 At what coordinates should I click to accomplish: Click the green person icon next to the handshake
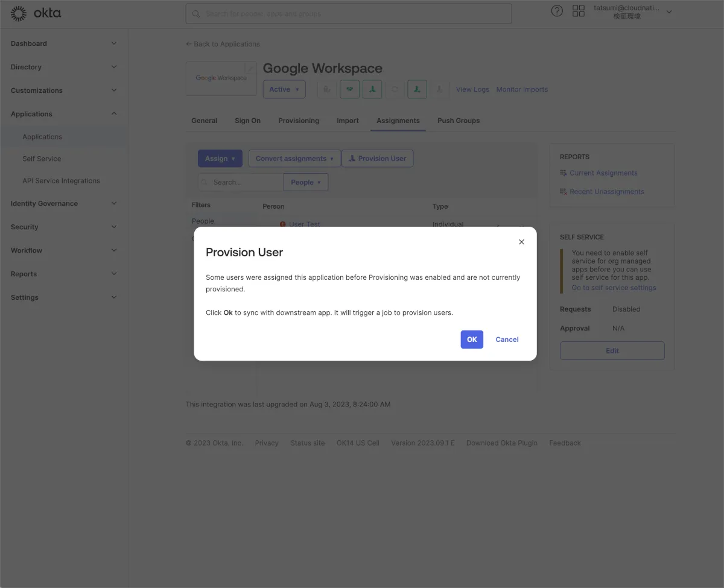pyautogui.click(x=372, y=89)
